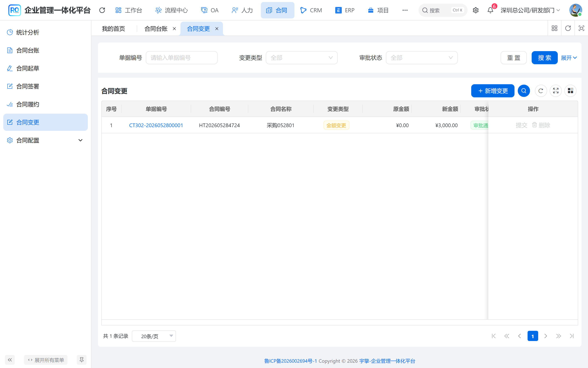Expand the 合同配置 sidebar menu
588x368 pixels.
tap(46, 140)
